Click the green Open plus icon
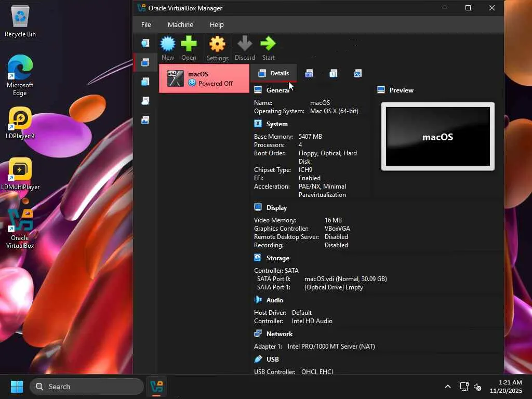This screenshot has height=399, width=532. (x=189, y=44)
